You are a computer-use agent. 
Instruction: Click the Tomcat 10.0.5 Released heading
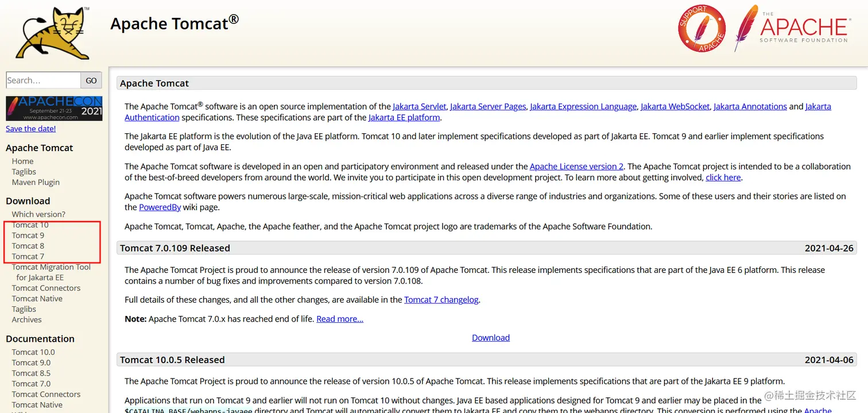pyautogui.click(x=172, y=360)
